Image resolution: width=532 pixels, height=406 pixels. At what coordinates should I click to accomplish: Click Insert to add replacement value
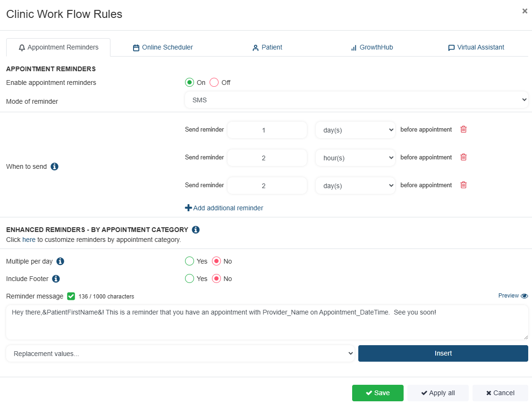[x=443, y=353]
